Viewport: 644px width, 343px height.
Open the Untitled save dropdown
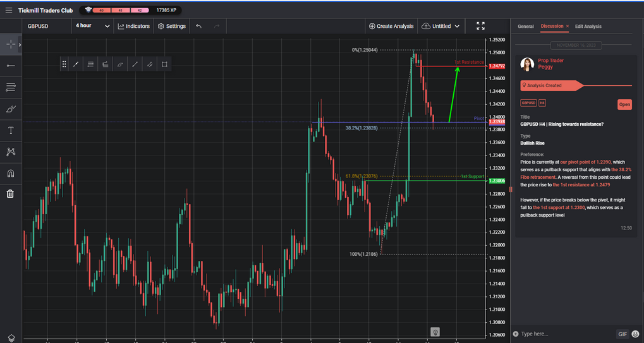(440, 26)
